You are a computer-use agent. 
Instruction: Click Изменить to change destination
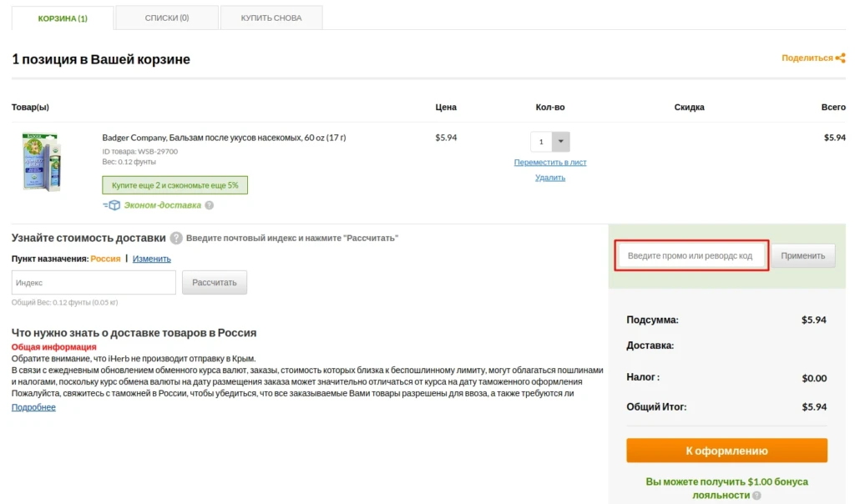[x=152, y=259]
